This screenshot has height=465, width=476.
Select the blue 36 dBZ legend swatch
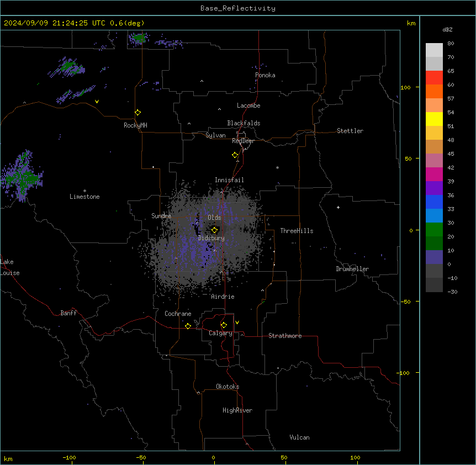click(x=434, y=202)
